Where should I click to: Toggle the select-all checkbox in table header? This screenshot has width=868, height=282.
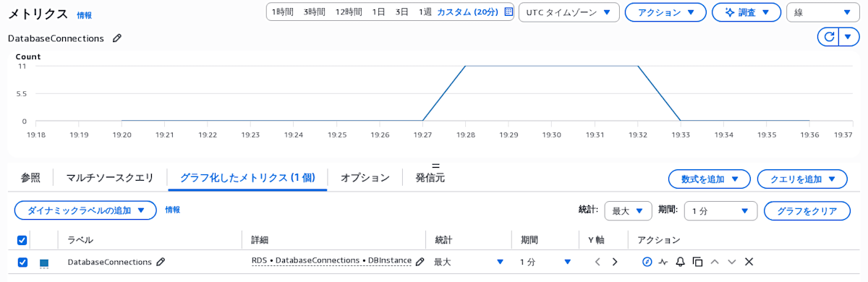pos(22,240)
